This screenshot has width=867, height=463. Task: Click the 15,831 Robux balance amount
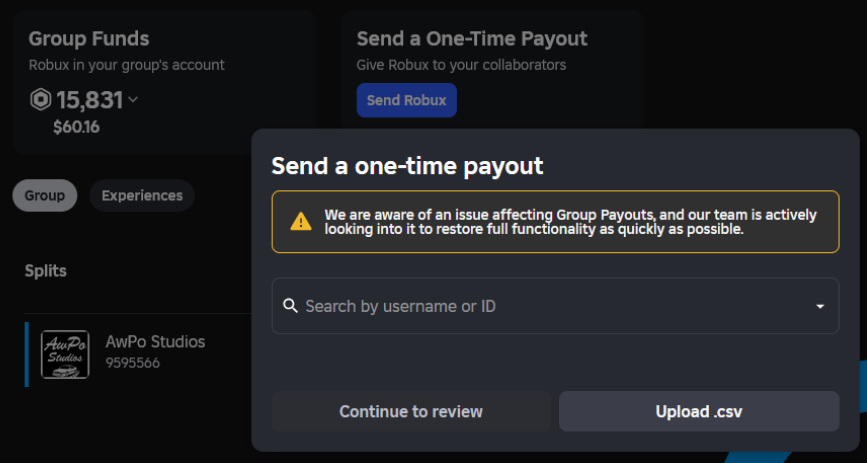90,100
